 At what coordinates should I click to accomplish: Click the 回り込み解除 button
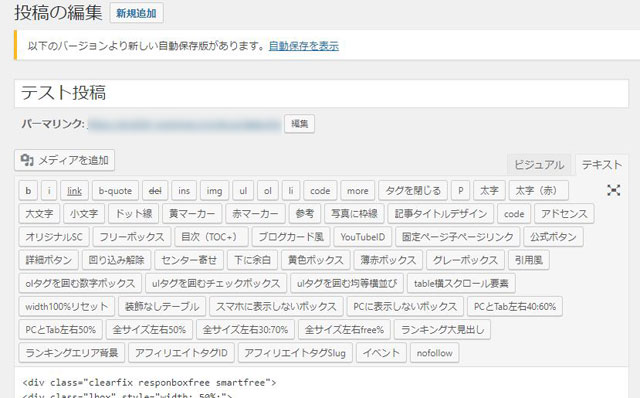116,260
